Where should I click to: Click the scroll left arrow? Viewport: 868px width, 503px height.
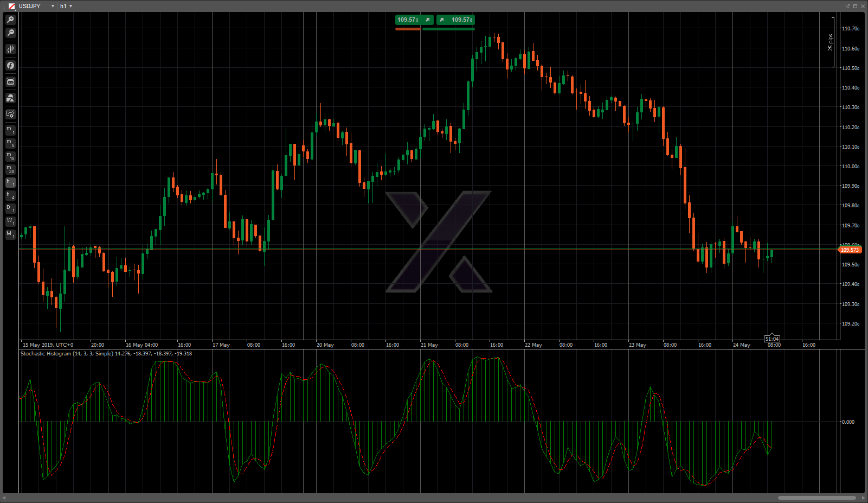click(x=4, y=498)
